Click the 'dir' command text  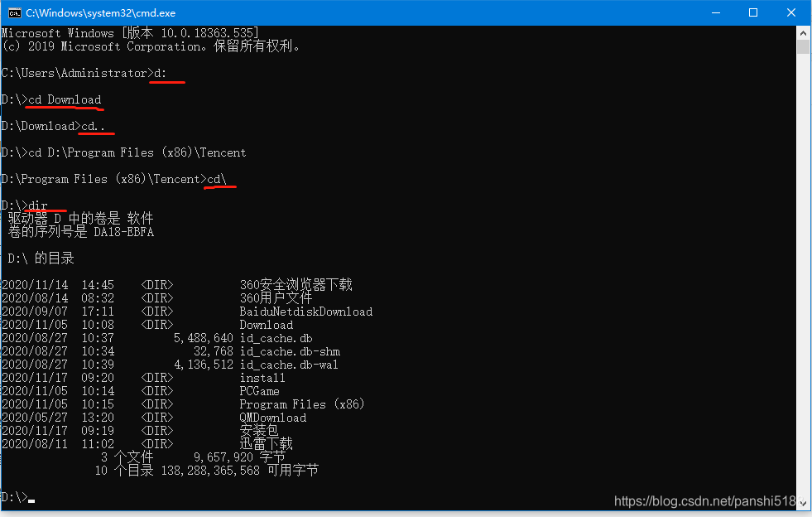[38, 205]
